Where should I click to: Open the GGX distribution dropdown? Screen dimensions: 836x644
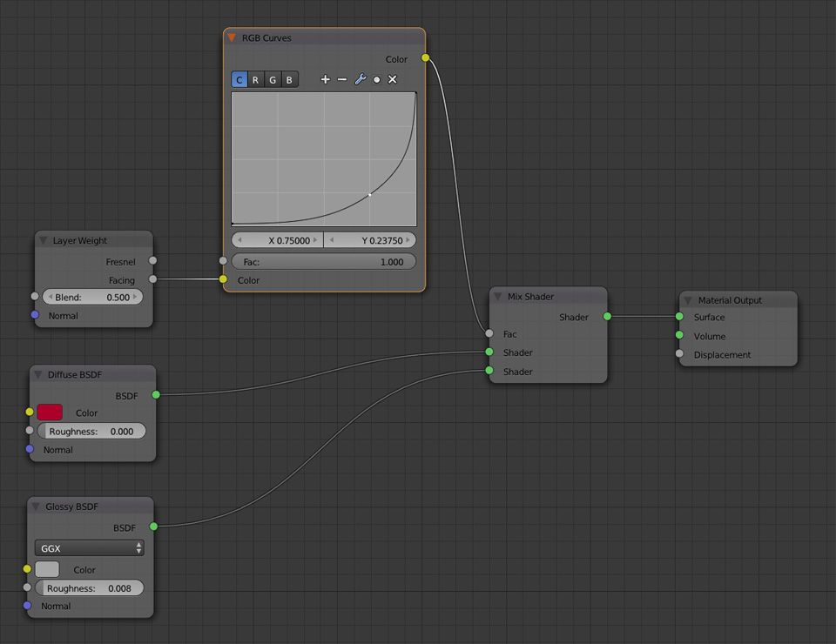90,548
